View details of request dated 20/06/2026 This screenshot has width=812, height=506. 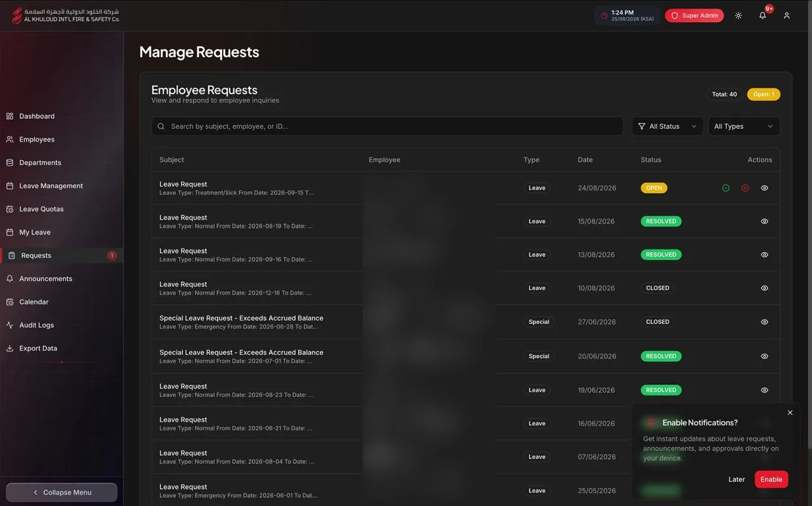pos(764,356)
